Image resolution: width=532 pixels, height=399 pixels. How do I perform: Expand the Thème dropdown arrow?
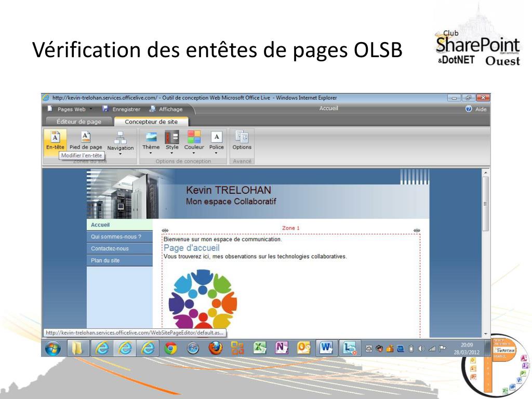pyautogui.click(x=151, y=153)
